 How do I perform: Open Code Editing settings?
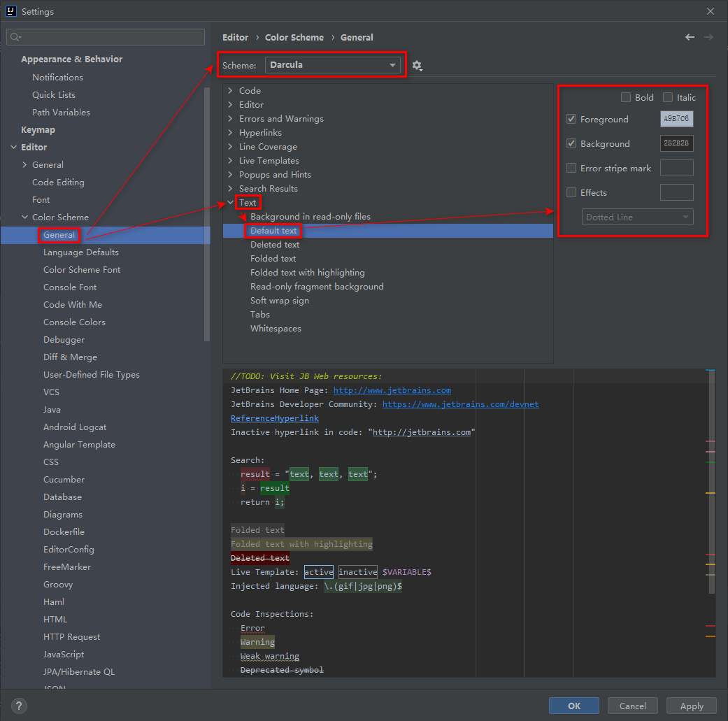58,182
